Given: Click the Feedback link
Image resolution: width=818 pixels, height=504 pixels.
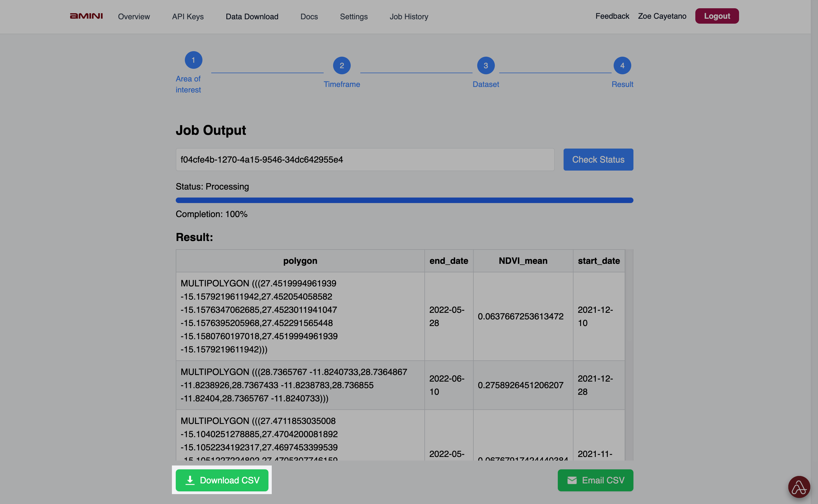Looking at the screenshot, I should pyautogui.click(x=612, y=16).
